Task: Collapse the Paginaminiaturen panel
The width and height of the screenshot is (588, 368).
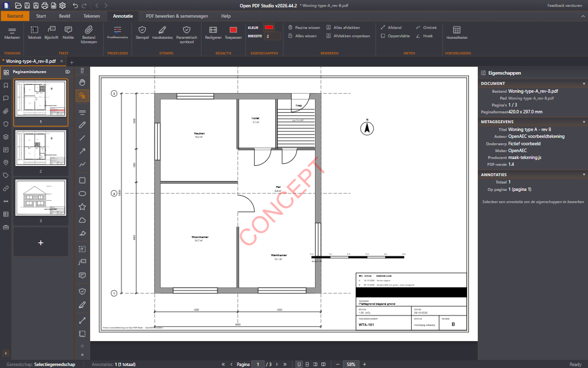Action: coord(68,72)
